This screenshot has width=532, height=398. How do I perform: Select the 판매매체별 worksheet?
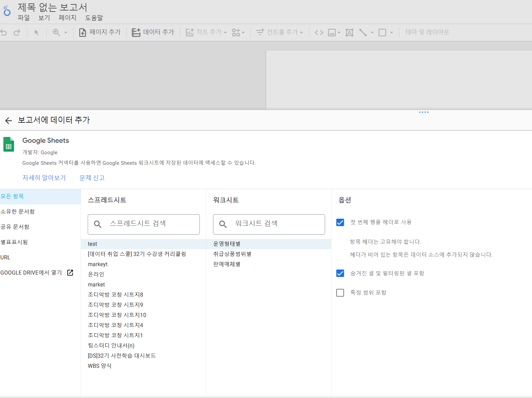coord(269,264)
